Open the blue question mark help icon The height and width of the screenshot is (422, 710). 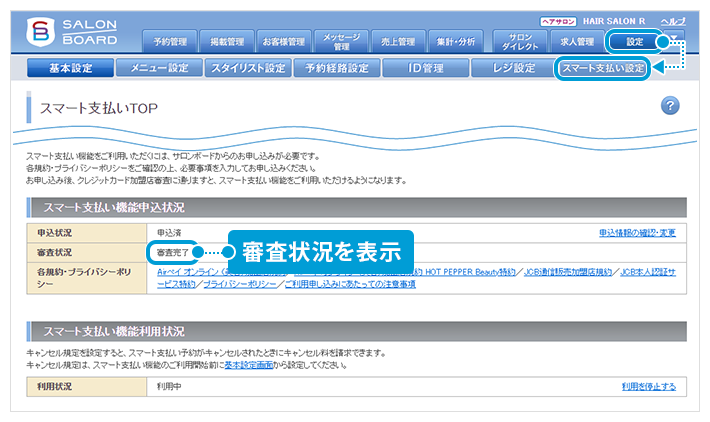pos(670,107)
